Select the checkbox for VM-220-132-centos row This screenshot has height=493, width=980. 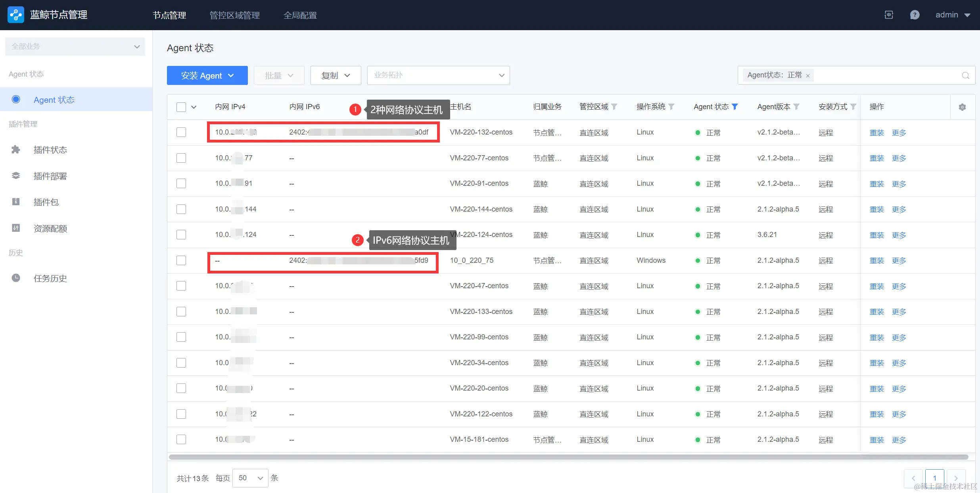tap(181, 132)
